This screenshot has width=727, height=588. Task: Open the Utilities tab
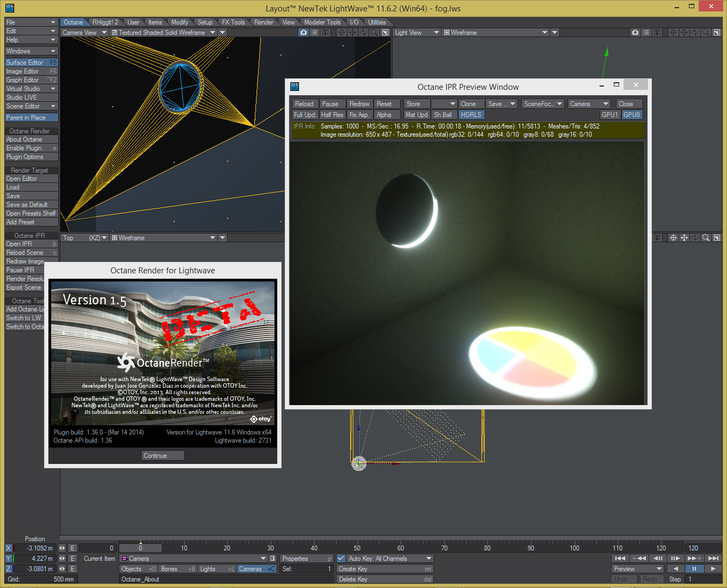coord(377,22)
